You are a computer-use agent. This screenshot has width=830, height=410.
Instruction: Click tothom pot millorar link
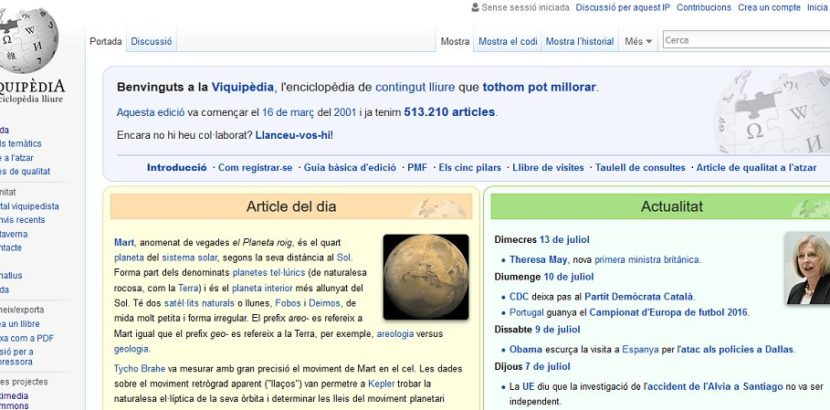tap(539, 87)
